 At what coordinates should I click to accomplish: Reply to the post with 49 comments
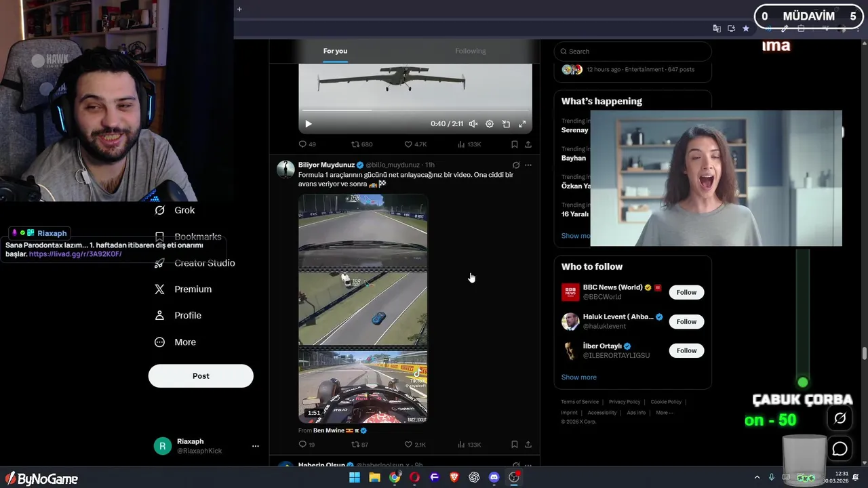coord(307,144)
